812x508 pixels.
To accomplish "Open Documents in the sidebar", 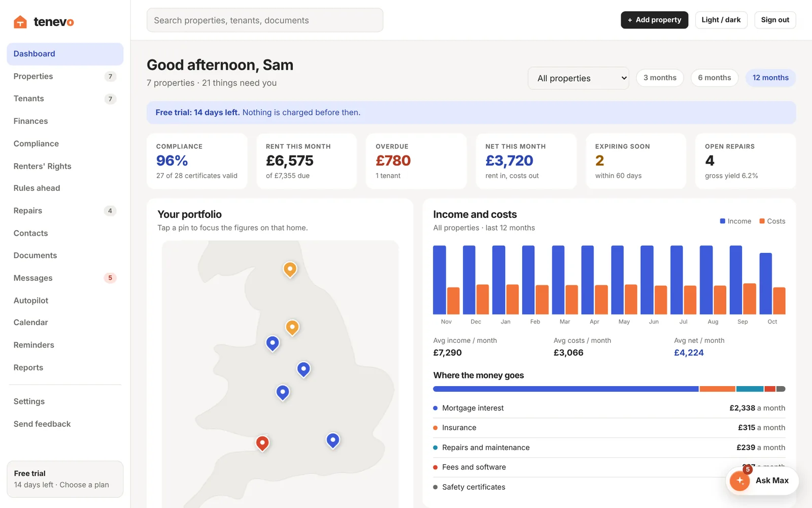I will [65, 256].
